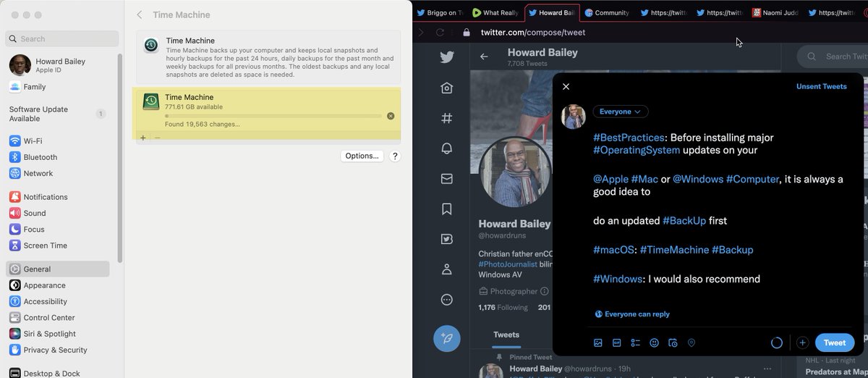Open Twitter More circle icon

coord(447,300)
